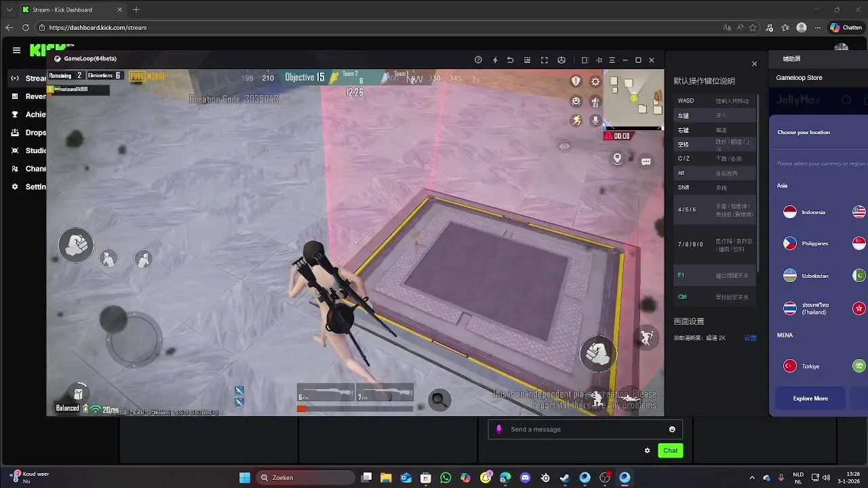Open Channel section in Kick sidebar
The height and width of the screenshot is (488, 868).
click(x=28, y=169)
